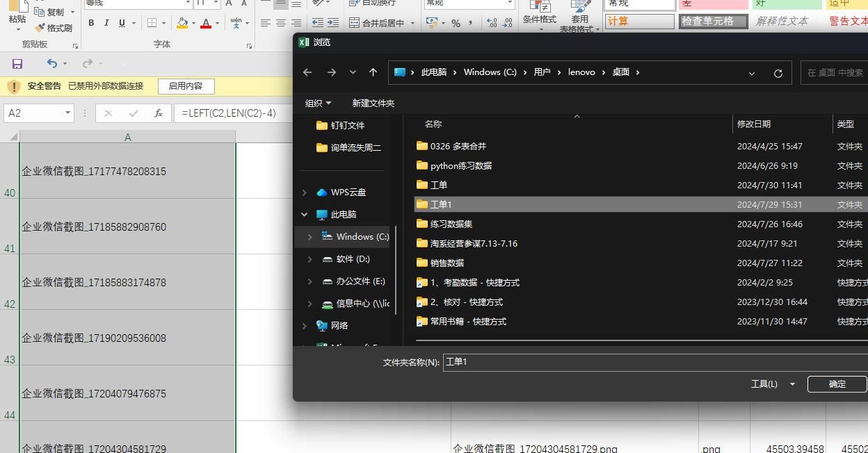
Task: Click the Increase Decimal icon
Action: tap(490, 23)
